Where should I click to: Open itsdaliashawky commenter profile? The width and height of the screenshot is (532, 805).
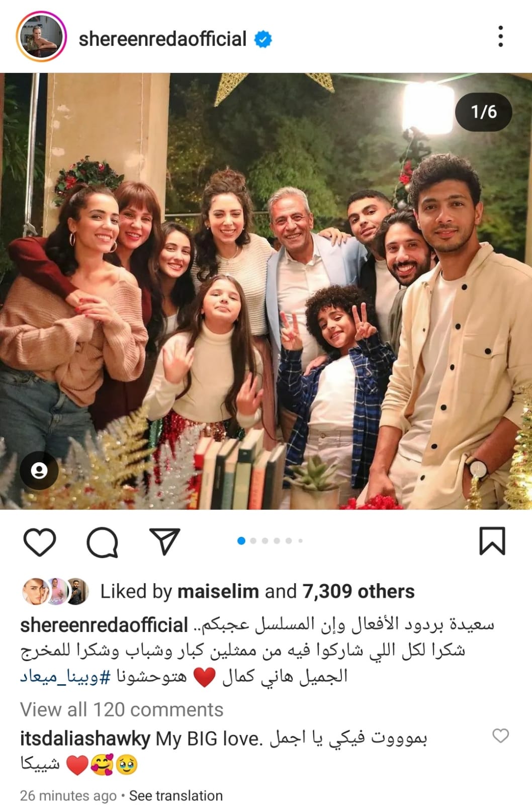pyautogui.click(x=85, y=739)
